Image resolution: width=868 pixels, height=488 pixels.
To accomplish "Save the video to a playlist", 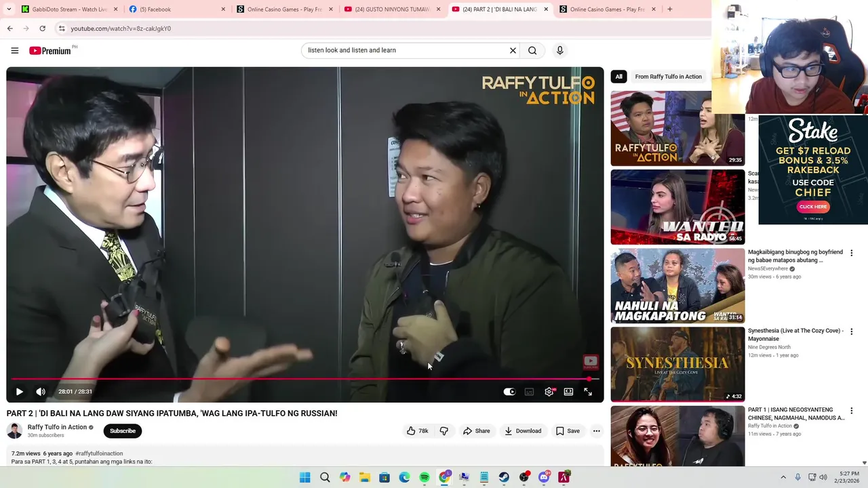I will coord(568,431).
